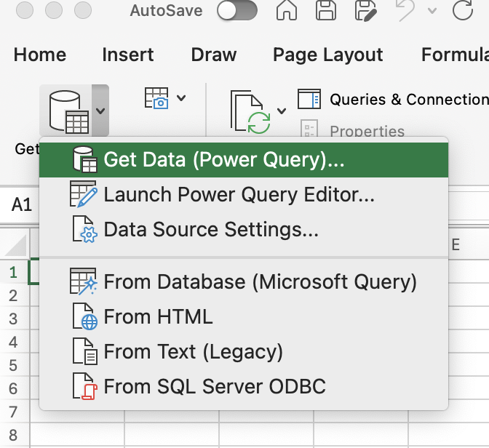This screenshot has width=489, height=448.
Task: Click the Refresh All icon
Action: [x=250, y=111]
